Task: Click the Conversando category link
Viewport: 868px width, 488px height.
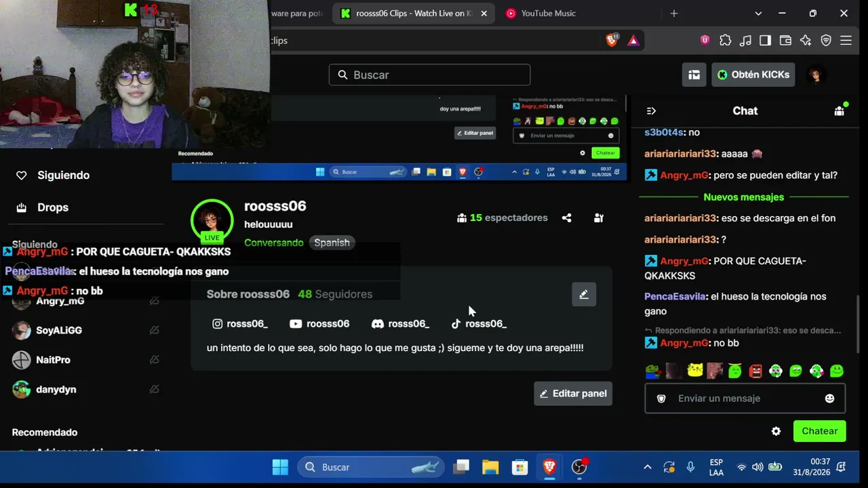Action: pos(274,243)
